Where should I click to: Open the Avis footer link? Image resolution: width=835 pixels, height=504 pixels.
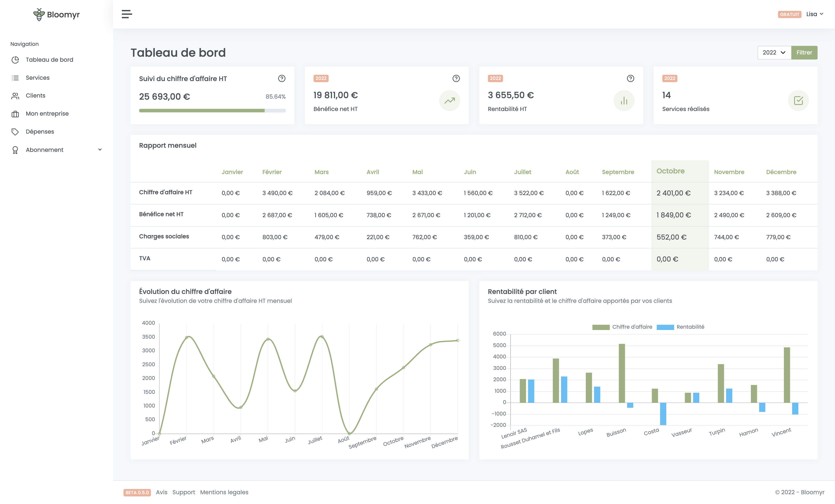162,492
